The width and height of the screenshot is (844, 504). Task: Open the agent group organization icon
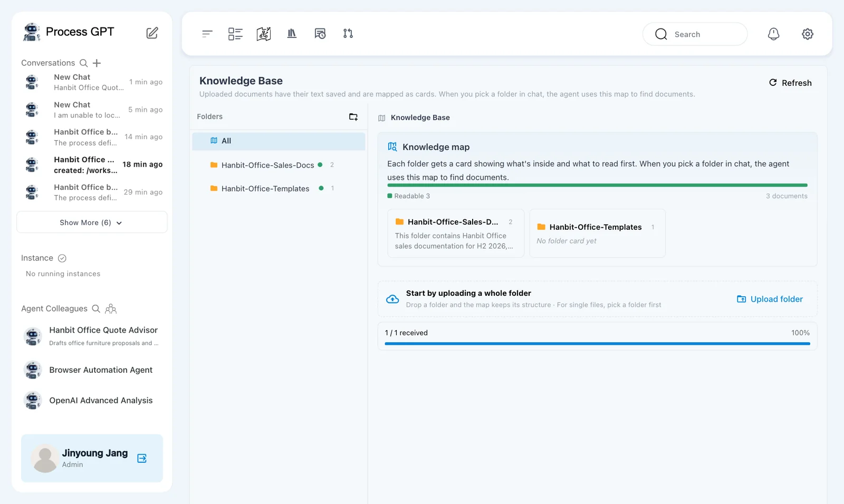coord(111,308)
